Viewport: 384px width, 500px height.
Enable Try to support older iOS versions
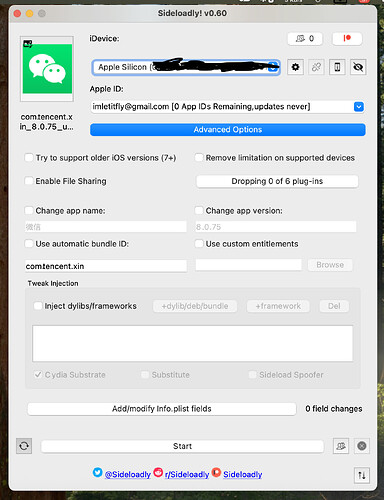[29, 157]
